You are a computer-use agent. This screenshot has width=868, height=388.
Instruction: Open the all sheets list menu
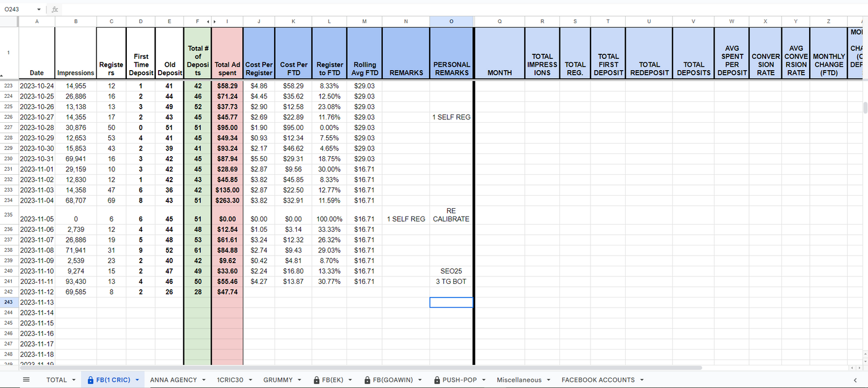(x=26, y=380)
